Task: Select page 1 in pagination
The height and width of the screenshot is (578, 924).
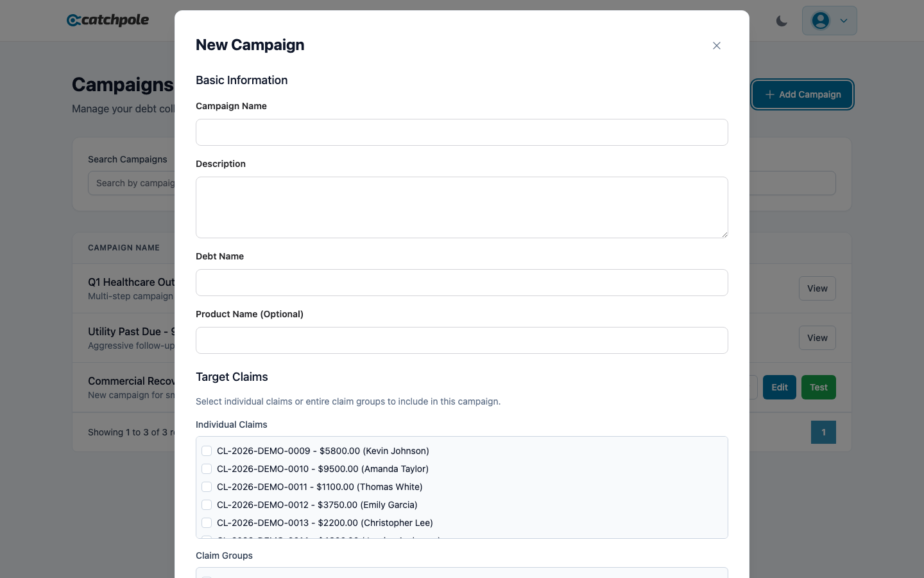Action: click(x=823, y=432)
